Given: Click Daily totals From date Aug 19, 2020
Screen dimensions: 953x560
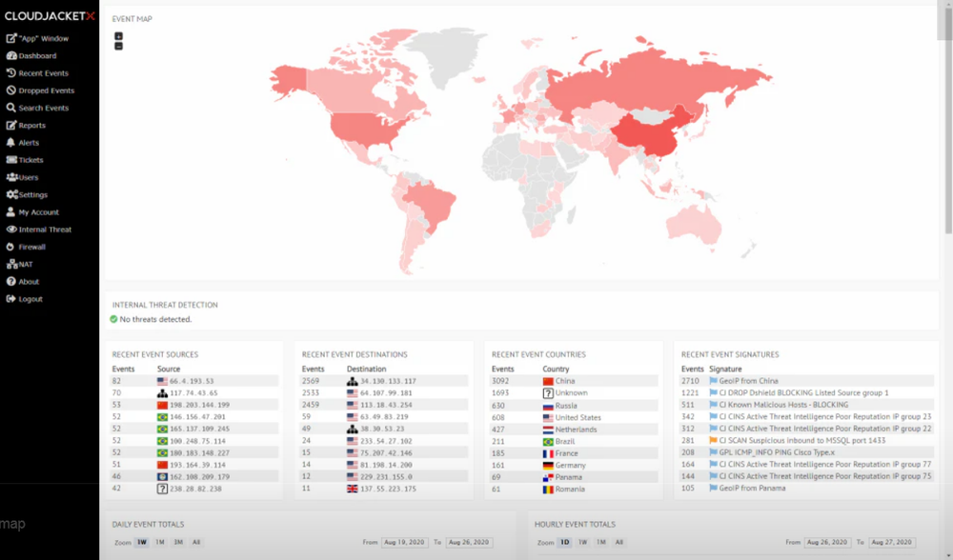Looking at the screenshot, I should point(403,543).
